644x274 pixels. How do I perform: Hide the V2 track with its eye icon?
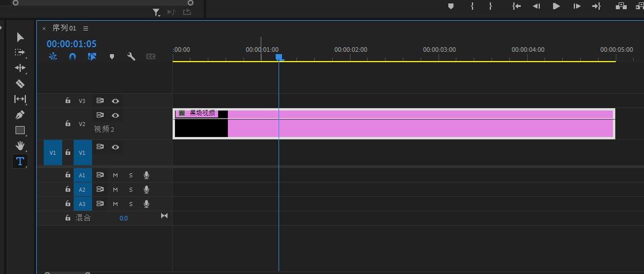click(115, 116)
